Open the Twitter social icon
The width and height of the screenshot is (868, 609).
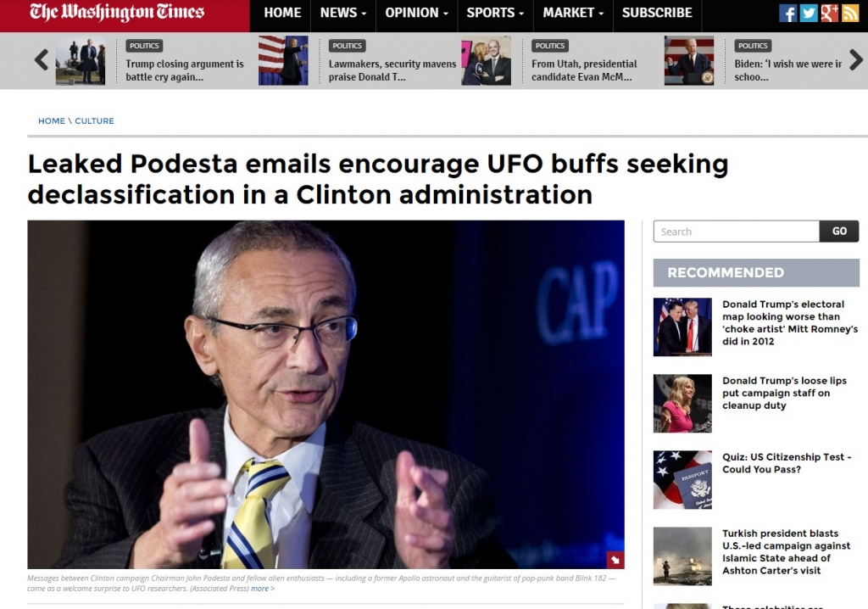808,13
